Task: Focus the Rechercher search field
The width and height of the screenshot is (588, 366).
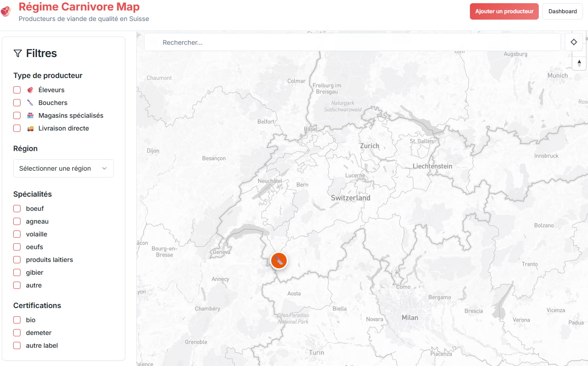Action: [352, 42]
